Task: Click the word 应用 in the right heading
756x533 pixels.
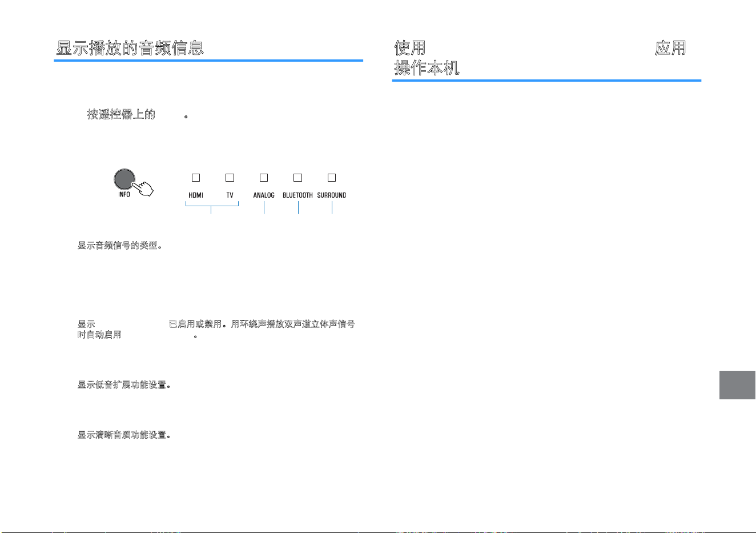Action: pyautogui.click(x=670, y=48)
